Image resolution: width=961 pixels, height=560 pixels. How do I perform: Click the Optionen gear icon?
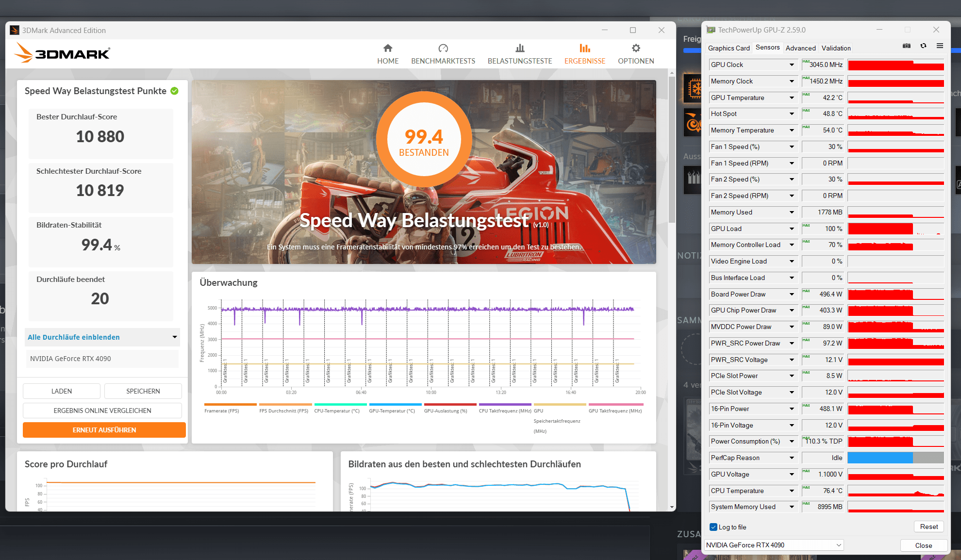636,48
